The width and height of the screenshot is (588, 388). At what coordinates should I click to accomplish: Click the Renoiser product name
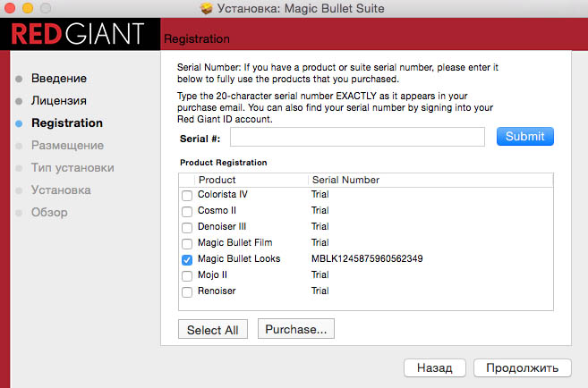217,291
